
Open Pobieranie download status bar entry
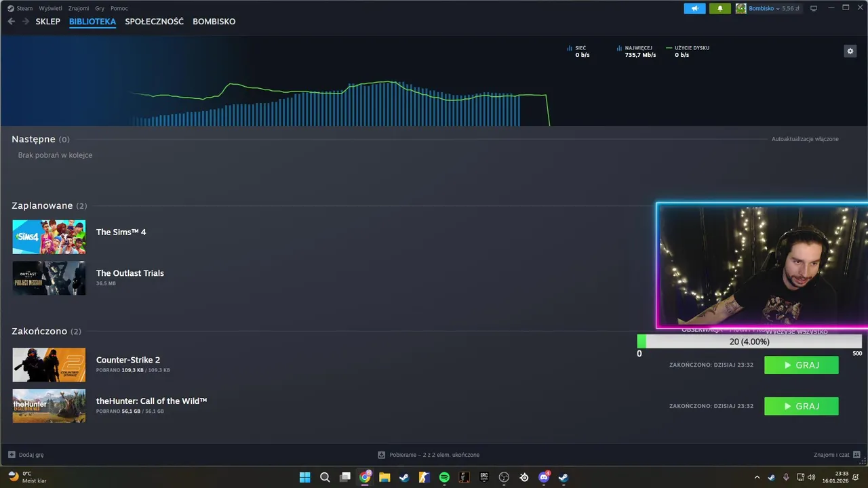pos(429,455)
